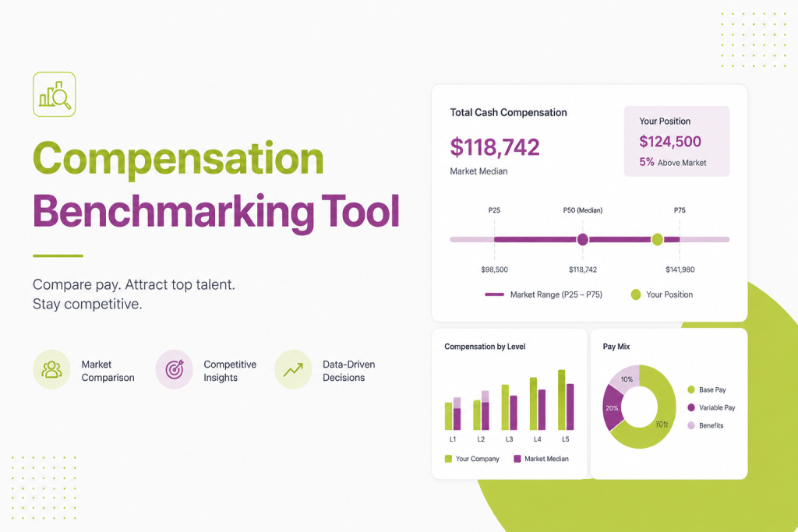The width and height of the screenshot is (798, 532).
Task: Click the green "Your Company" legend swatch
Action: point(448,459)
